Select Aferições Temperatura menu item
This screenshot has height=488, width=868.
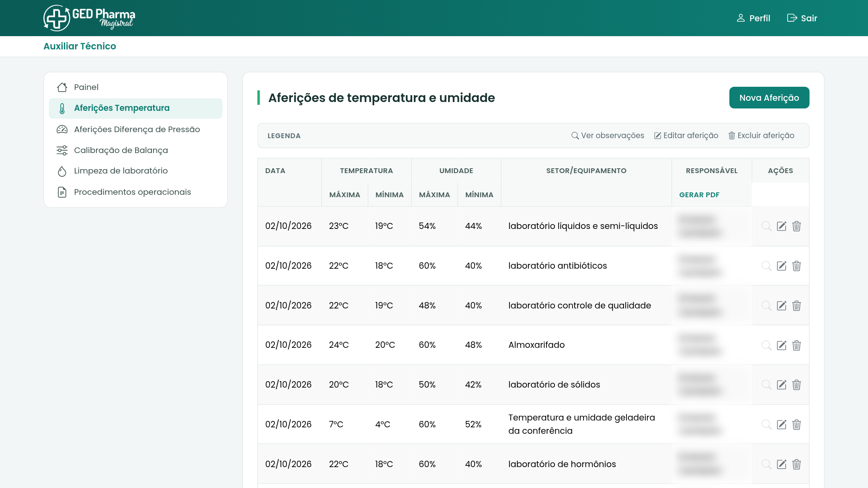point(135,108)
